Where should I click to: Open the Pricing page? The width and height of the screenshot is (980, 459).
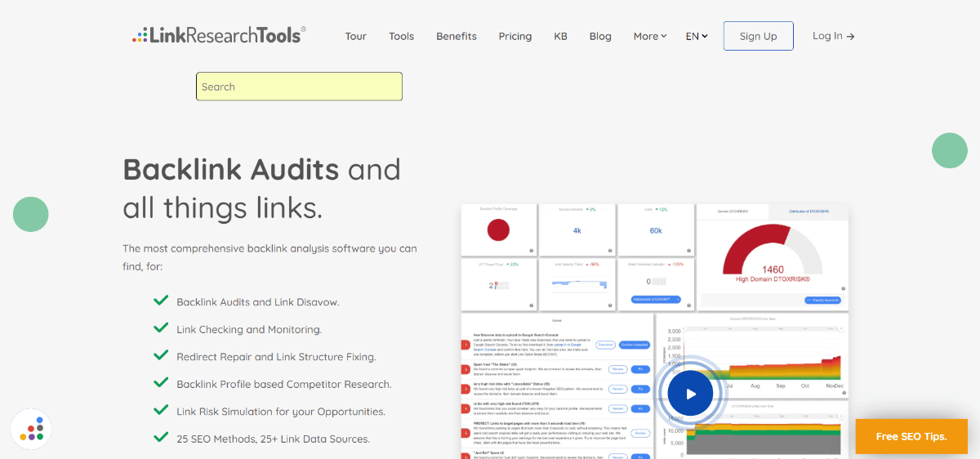(515, 36)
